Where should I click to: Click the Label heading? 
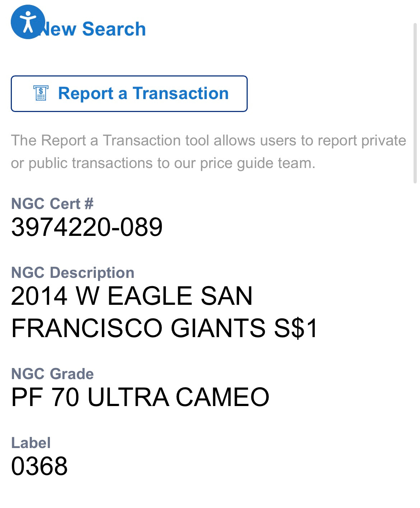point(31,443)
